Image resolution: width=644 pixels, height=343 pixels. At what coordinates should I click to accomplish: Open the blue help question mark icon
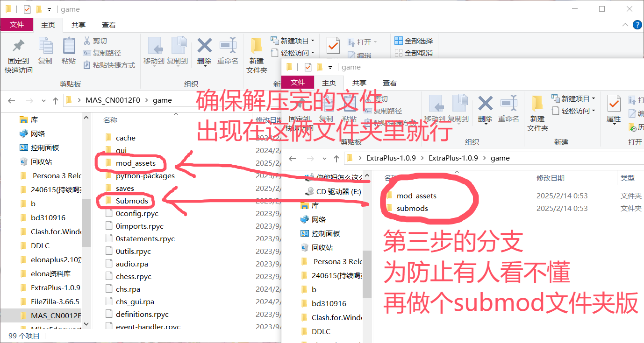point(637,25)
